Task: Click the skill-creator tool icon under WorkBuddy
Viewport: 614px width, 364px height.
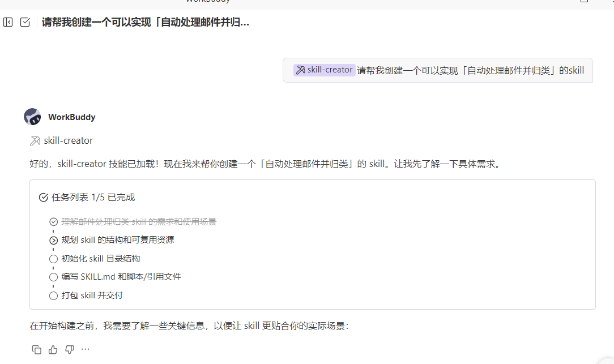Action: (35, 140)
